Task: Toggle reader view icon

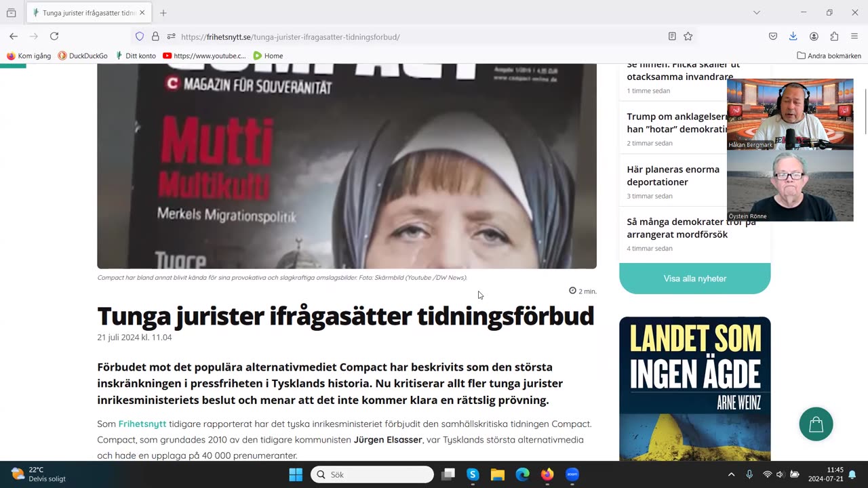Action: click(672, 37)
